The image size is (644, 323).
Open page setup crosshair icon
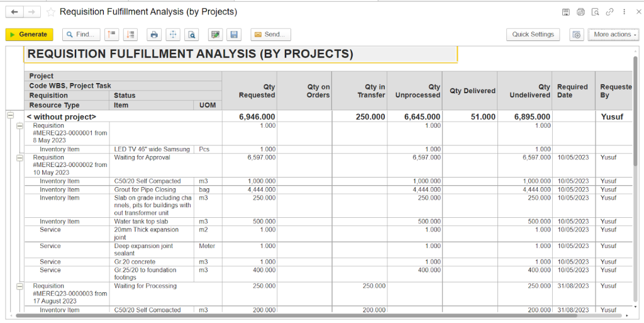[173, 35]
